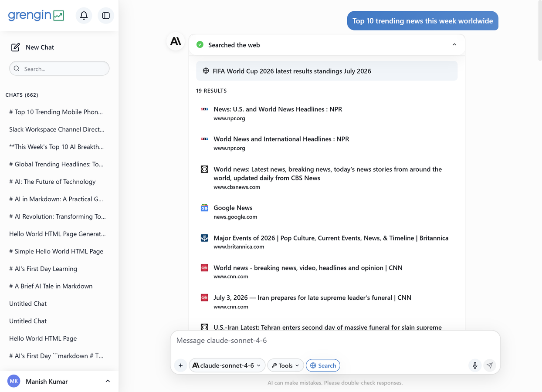
Task: Click the chat search input field
Action: point(59,68)
